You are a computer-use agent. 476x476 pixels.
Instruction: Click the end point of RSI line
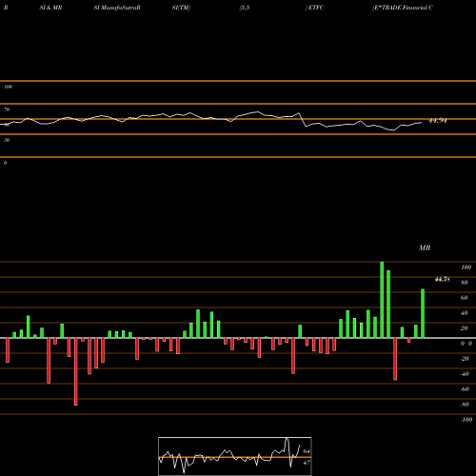point(422,122)
